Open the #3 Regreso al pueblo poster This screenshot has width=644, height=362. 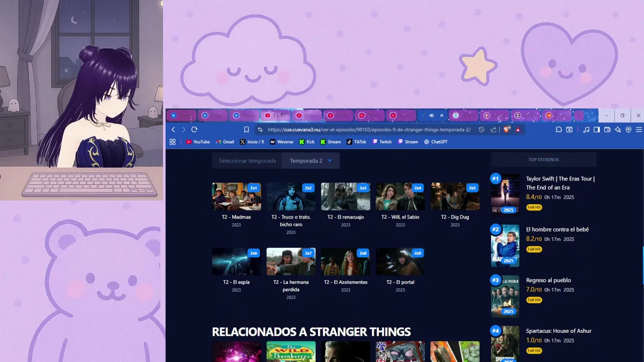505,297
